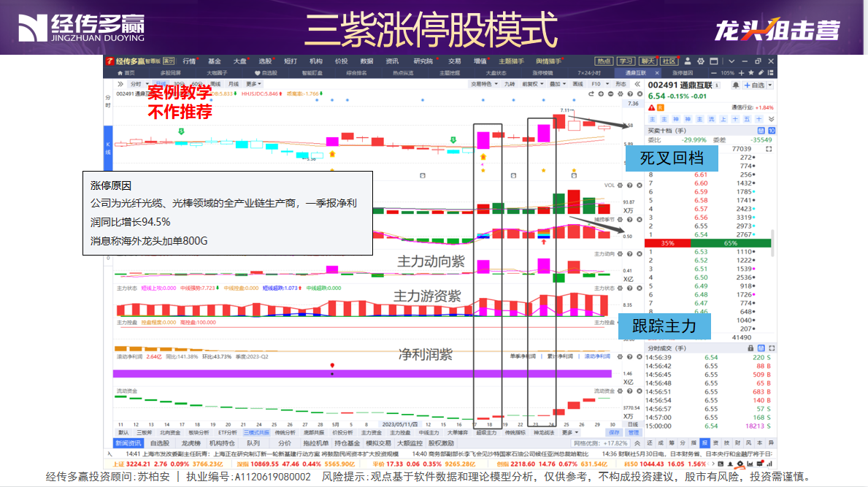The width and height of the screenshot is (868, 487).
Task: Toggle ten-level quotes with the 10 button
Action: tap(772, 131)
